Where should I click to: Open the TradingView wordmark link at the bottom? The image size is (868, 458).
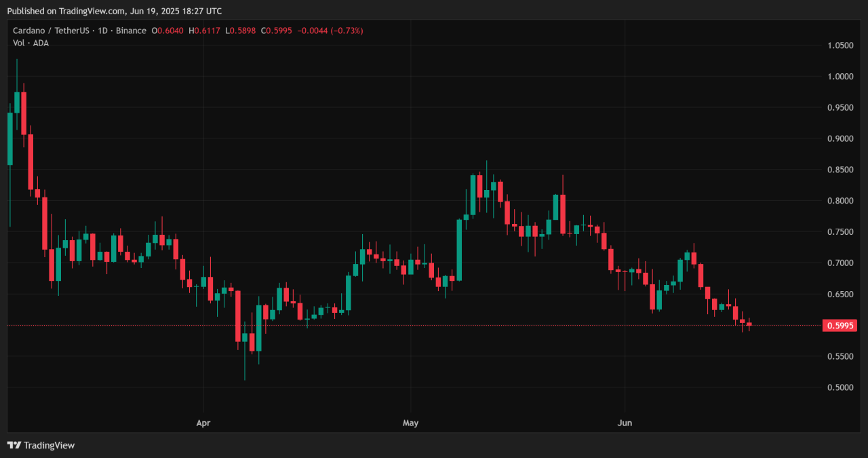pyautogui.click(x=49, y=445)
